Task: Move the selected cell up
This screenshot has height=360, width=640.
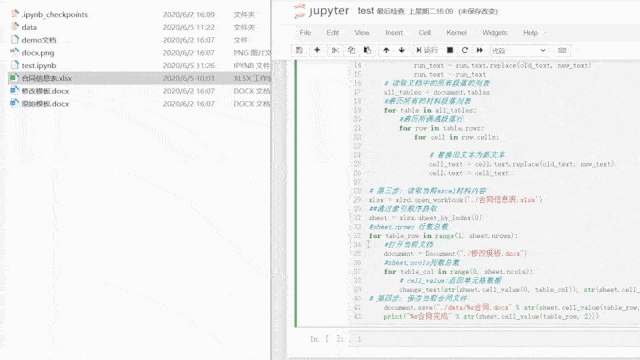Action: [386, 50]
